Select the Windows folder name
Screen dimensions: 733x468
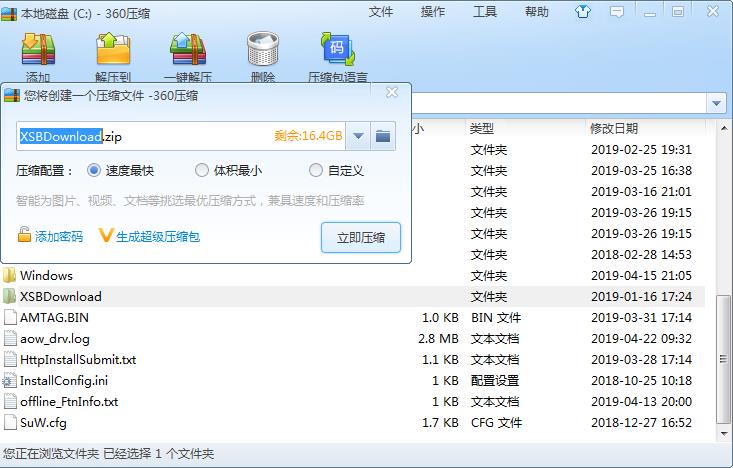click(x=46, y=275)
